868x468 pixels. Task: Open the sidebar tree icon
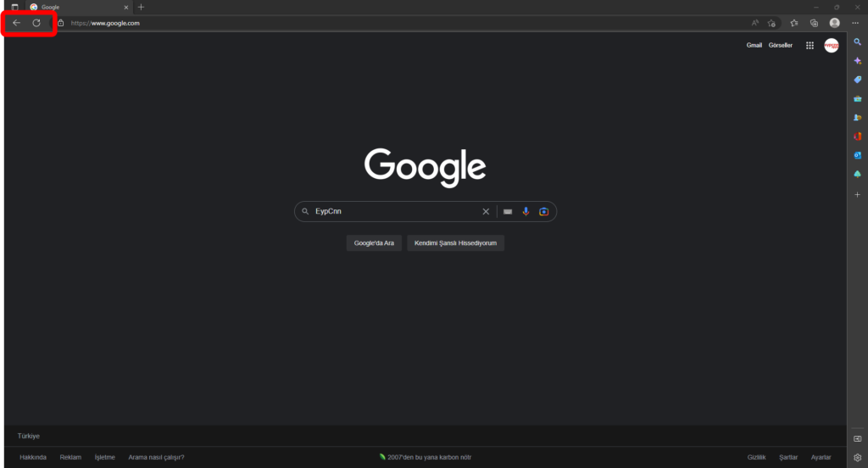[x=858, y=174]
